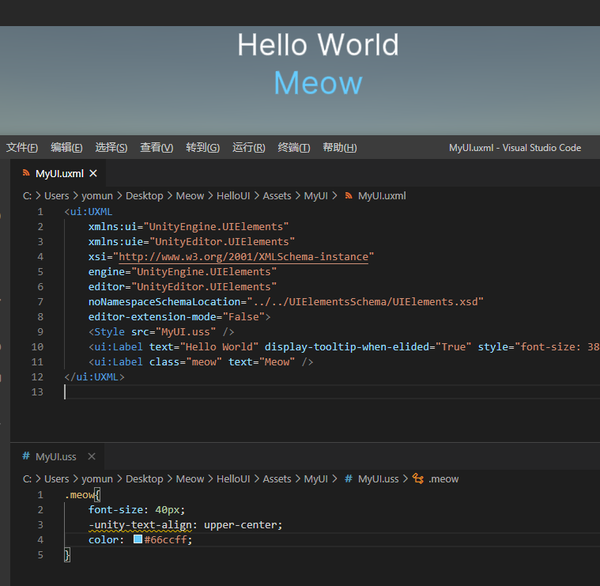This screenshot has width=600, height=586.
Task: Open the 编辑(E) menu
Action: pyautogui.click(x=67, y=148)
